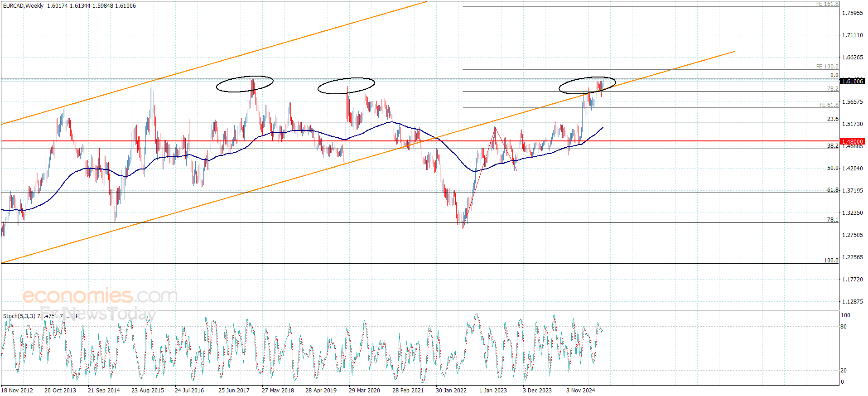Click the 24 Jul 2016 date label
This screenshot has height=396, width=868.
189,391
